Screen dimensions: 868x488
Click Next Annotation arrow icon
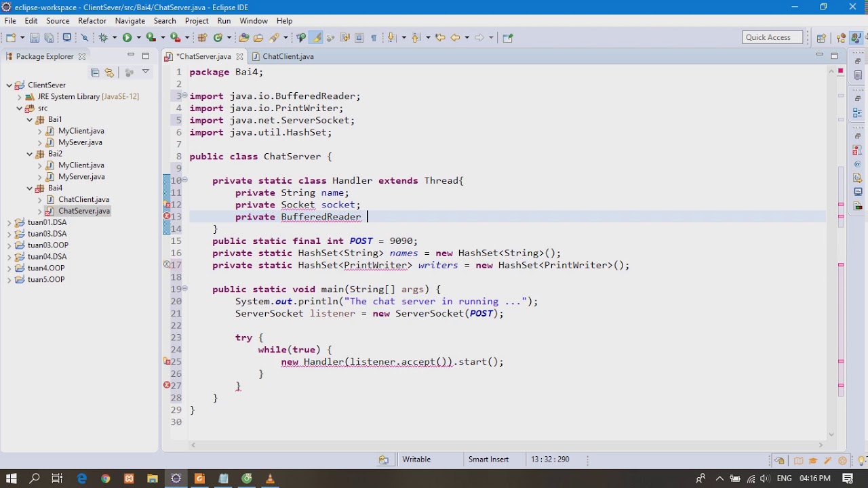391,38
